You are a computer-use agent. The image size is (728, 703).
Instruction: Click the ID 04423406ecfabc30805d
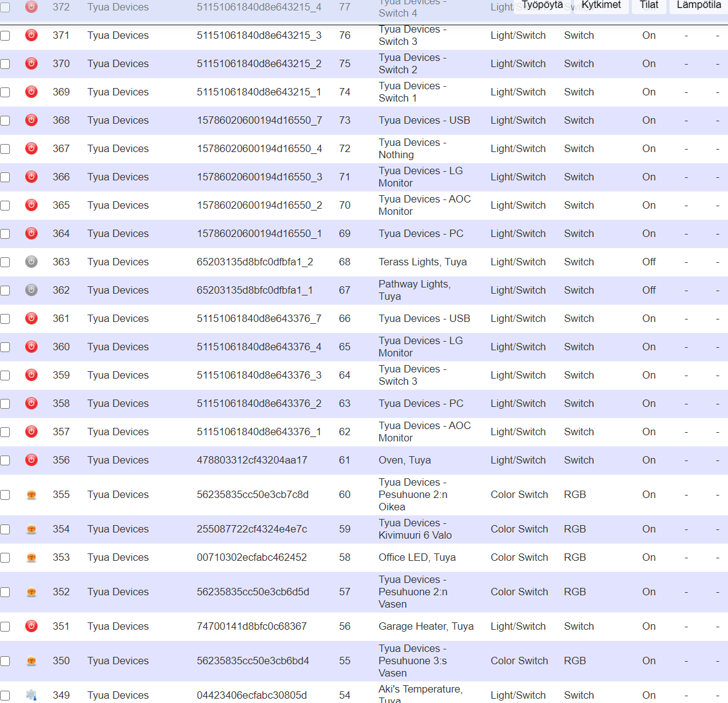252,695
